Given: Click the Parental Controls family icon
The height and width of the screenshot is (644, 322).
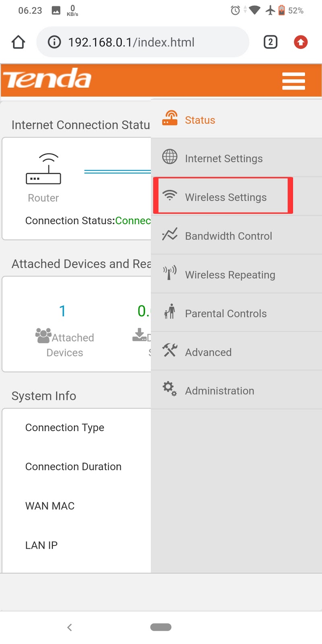Looking at the screenshot, I should click(170, 312).
